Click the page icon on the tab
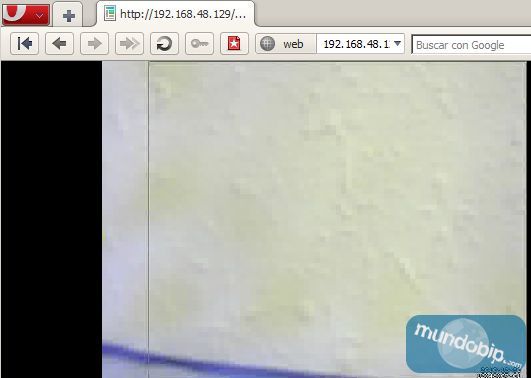 click(110, 14)
